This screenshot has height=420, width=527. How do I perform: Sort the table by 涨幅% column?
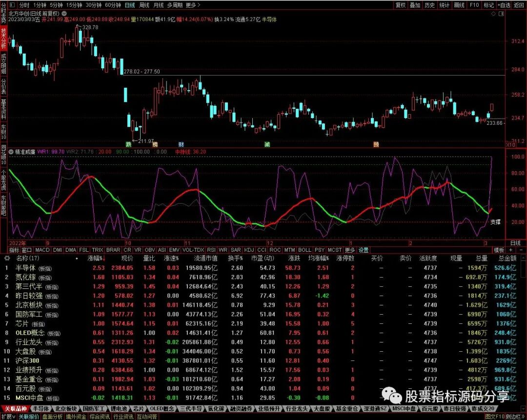point(97,258)
